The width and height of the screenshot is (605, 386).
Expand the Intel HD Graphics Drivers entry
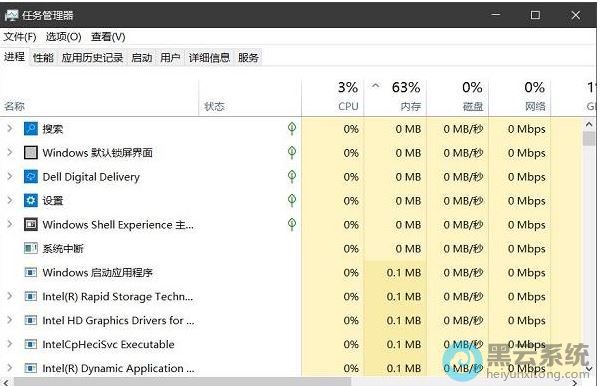tap(10, 320)
